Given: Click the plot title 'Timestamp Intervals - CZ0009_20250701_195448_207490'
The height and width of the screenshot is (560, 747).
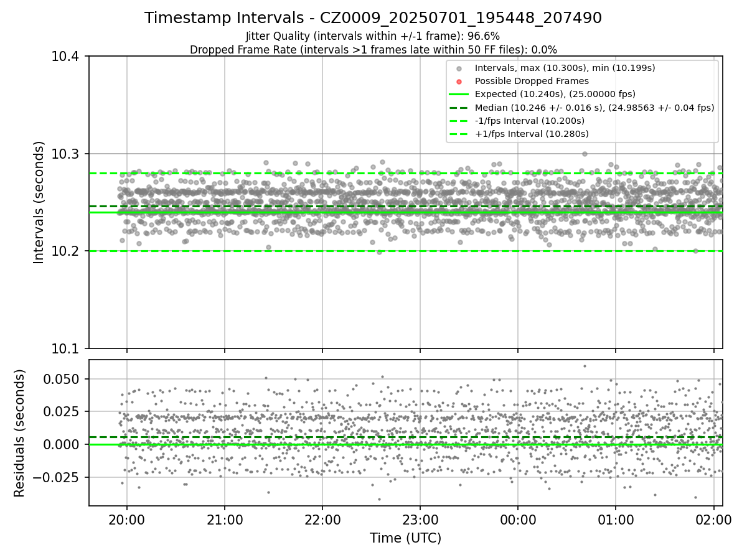Looking at the screenshot, I should pyautogui.click(x=373, y=18).
